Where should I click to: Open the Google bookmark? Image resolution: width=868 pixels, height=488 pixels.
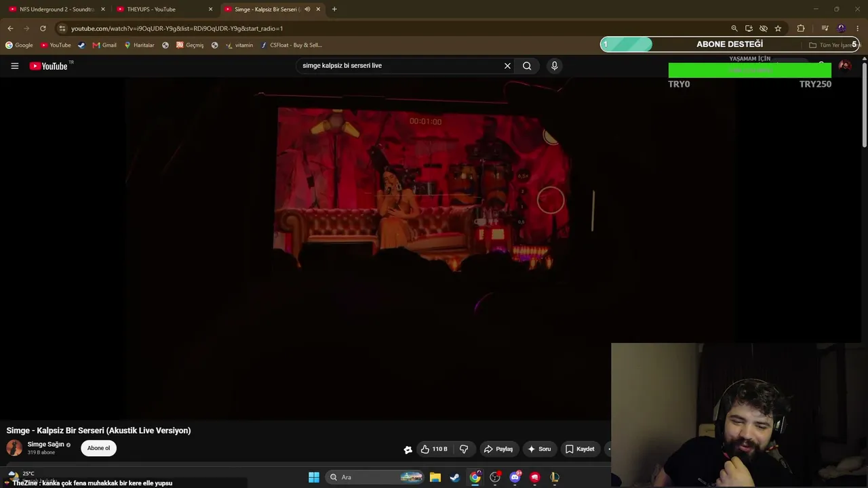pyautogui.click(x=19, y=45)
